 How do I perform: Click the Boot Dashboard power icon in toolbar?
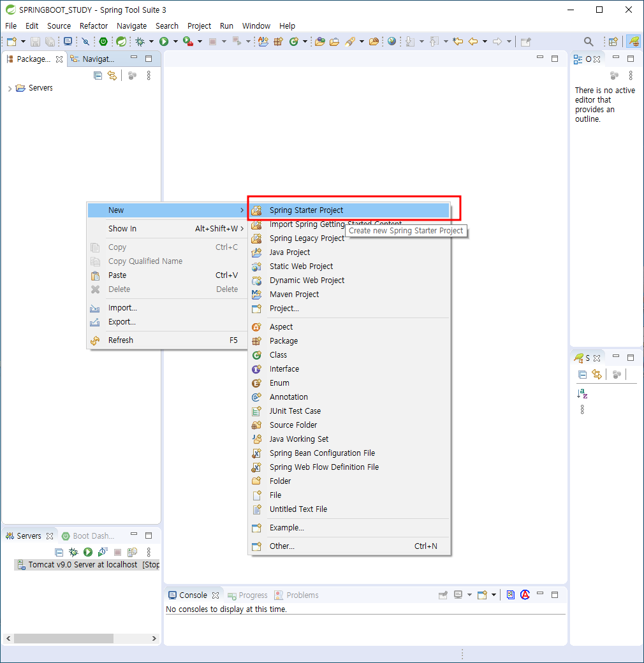(x=103, y=41)
